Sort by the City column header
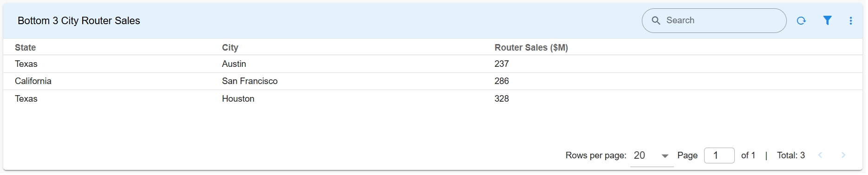The width and height of the screenshot is (868, 175). click(x=230, y=47)
